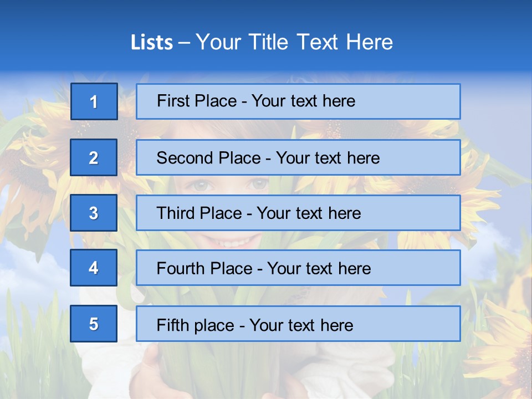Select the "Third Place - Your text here" box

tap(298, 213)
